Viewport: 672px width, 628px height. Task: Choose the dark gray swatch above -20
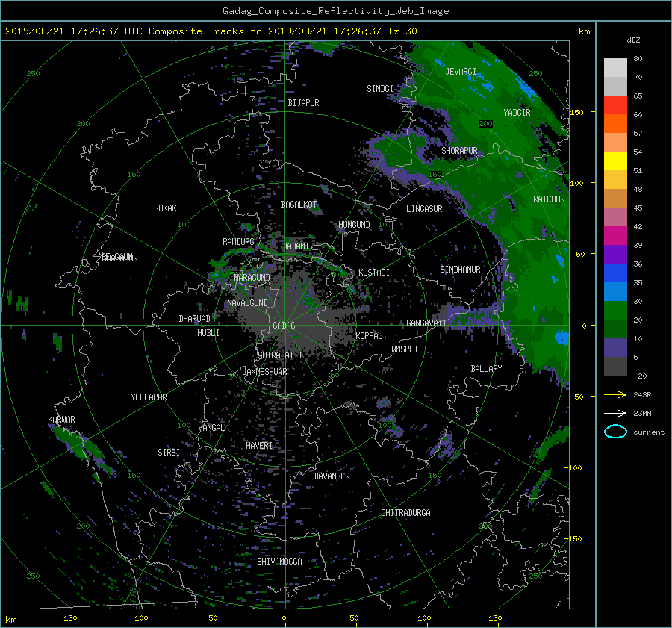pos(615,367)
